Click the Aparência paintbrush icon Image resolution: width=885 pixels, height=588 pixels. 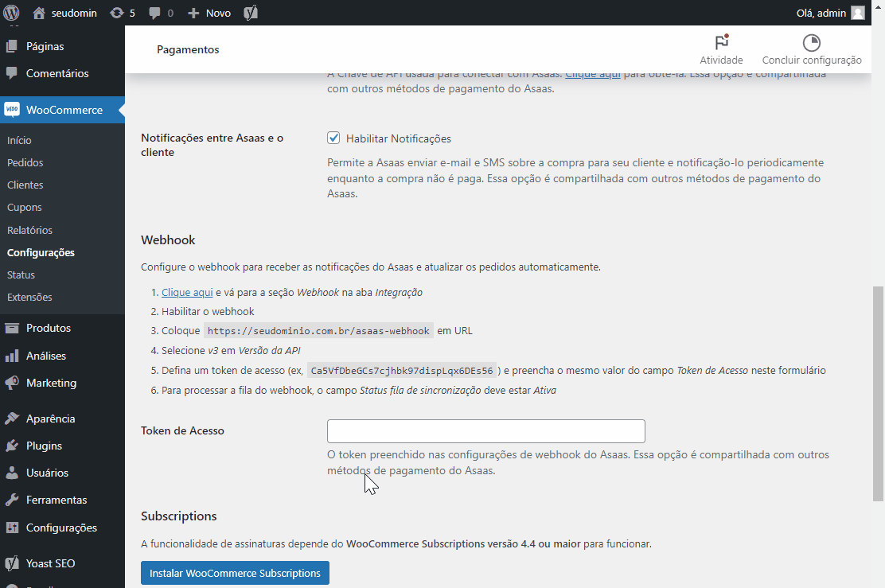(12, 419)
